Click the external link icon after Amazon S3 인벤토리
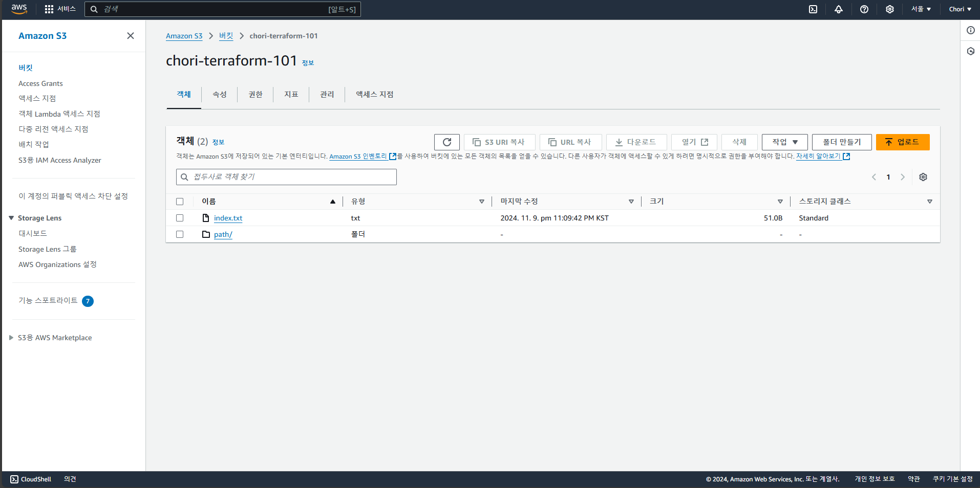Image resolution: width=980 pixels, height=488 pixels. [x=393, y=157]
